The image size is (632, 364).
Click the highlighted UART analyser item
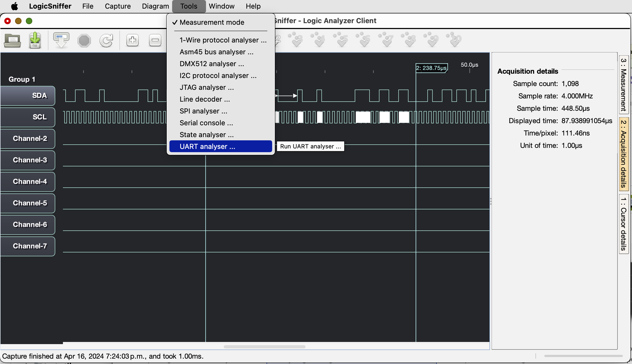point(221,147)
